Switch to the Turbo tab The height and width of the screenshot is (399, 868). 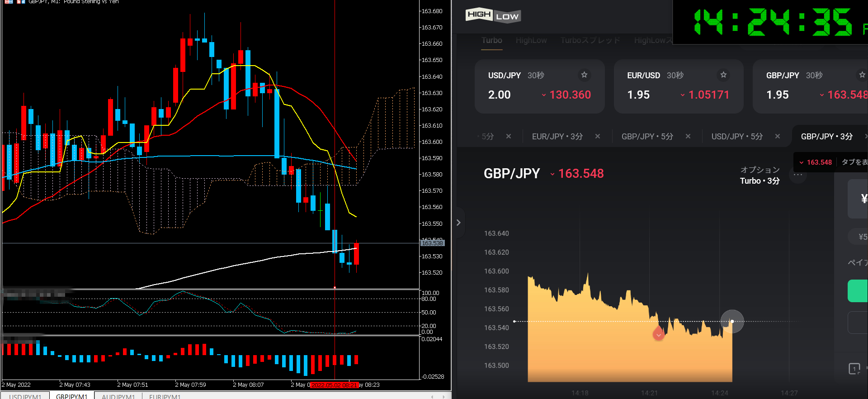pos(491,40)
